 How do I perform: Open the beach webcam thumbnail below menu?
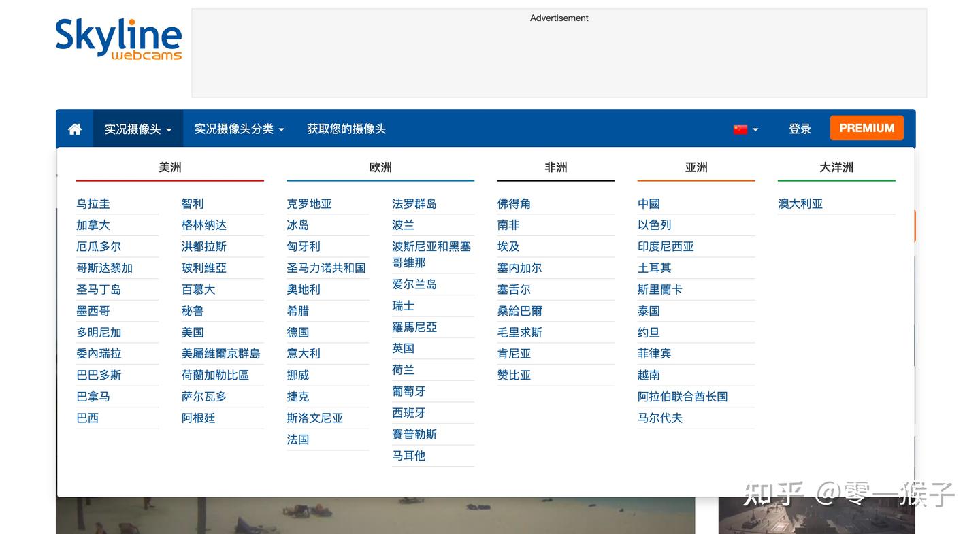374,516
